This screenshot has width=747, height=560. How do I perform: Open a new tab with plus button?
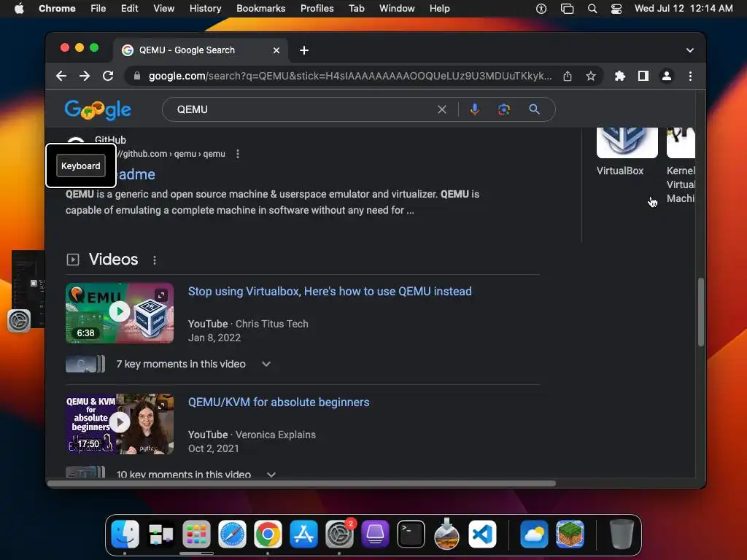tap(304, 50)
